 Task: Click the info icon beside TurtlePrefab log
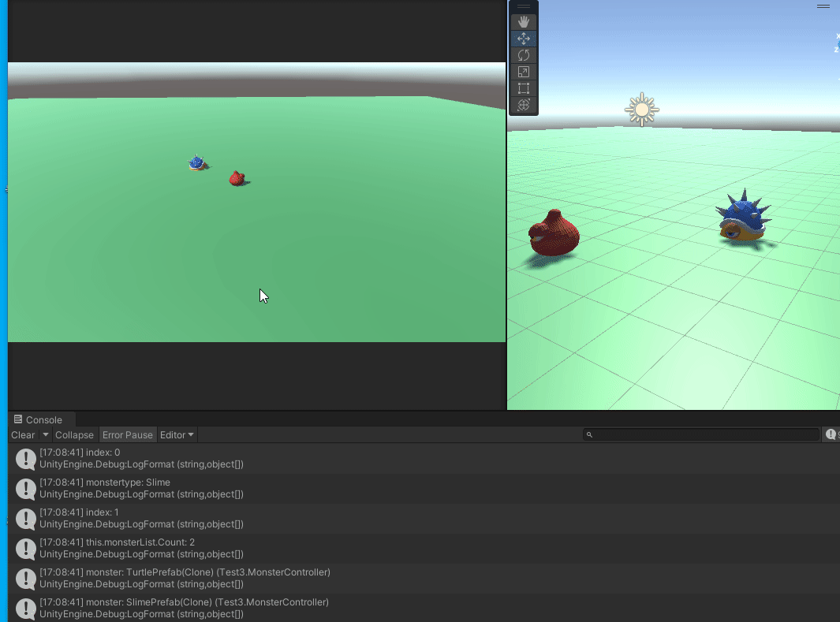[26, 579]
